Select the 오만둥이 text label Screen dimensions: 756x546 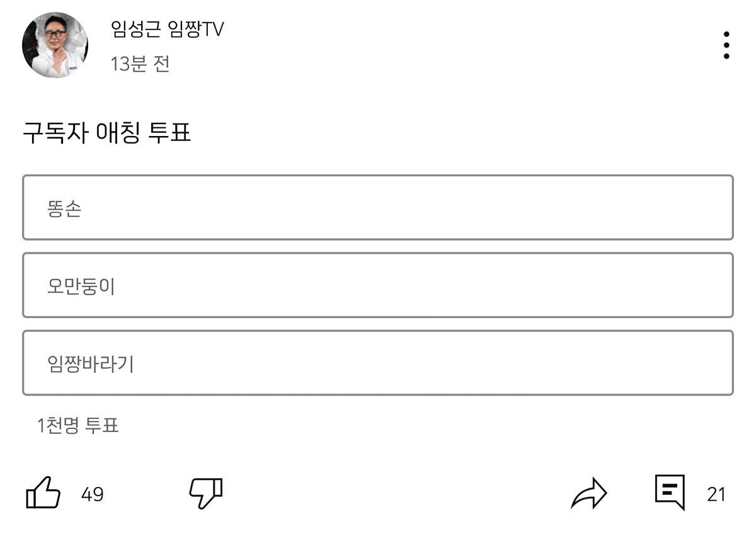pyautogui.click(x=81, y=287)
